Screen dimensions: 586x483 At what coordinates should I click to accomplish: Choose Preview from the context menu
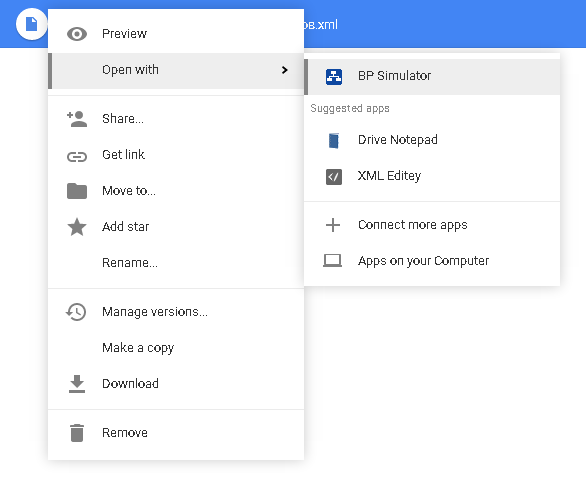click(x=176, y=34)
